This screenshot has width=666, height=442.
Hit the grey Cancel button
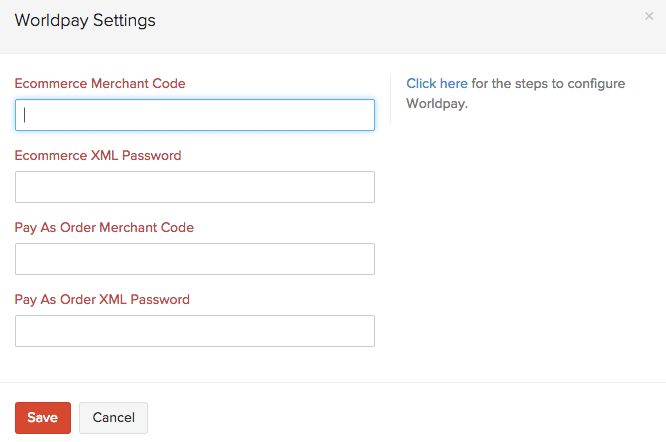click(x=113, y=417)
